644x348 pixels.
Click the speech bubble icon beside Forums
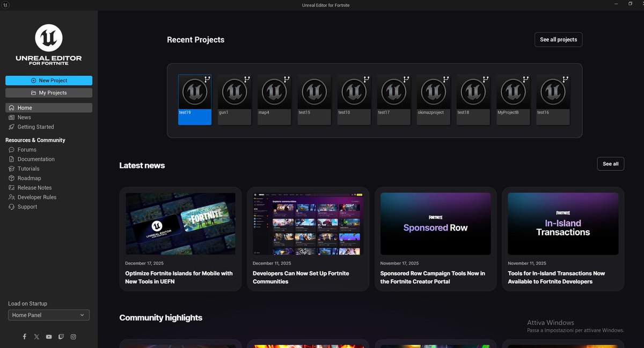pos(12,150)
